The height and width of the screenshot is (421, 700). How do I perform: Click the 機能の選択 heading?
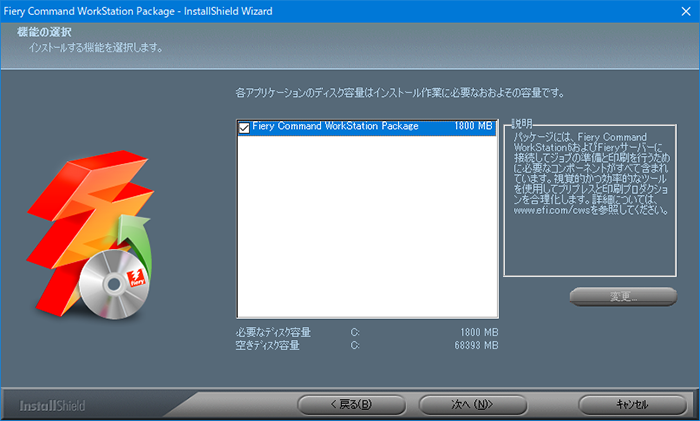[44, 32]
